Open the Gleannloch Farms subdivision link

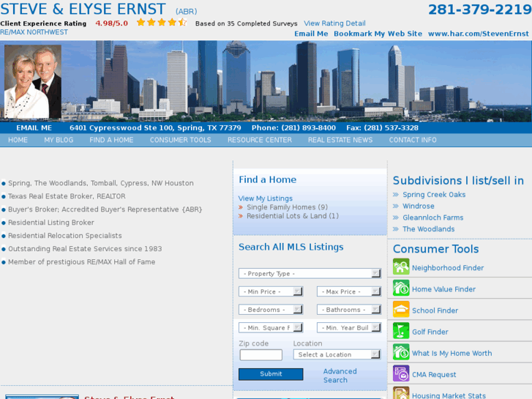[x=433, y=217]
